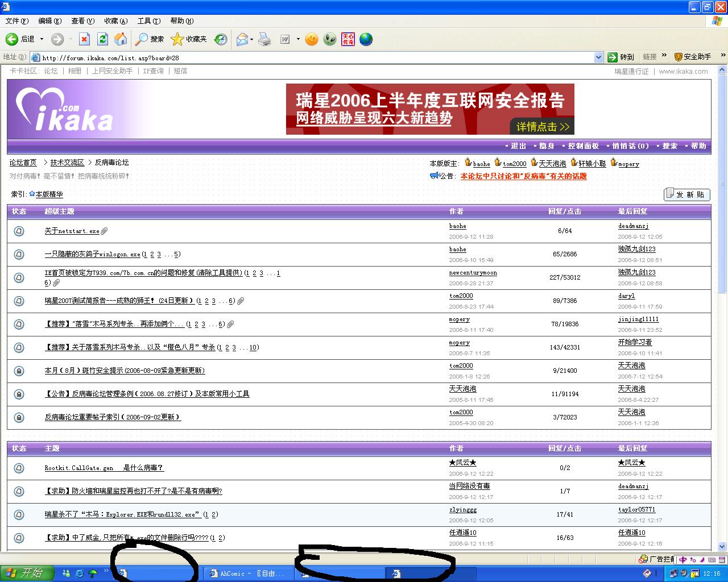Expand the 链接 links bar chevron
Image resolution: width=728 pixels, height=582 pixels.
[664, 56]
